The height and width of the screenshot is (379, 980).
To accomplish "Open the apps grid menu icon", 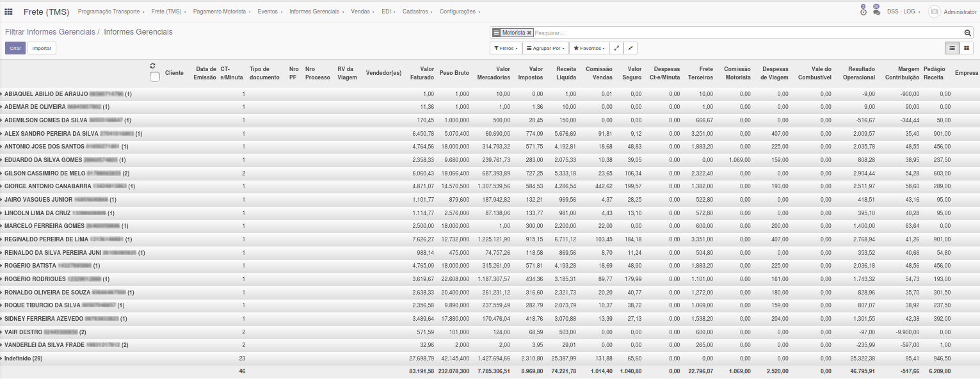I will tap(8, 12).
